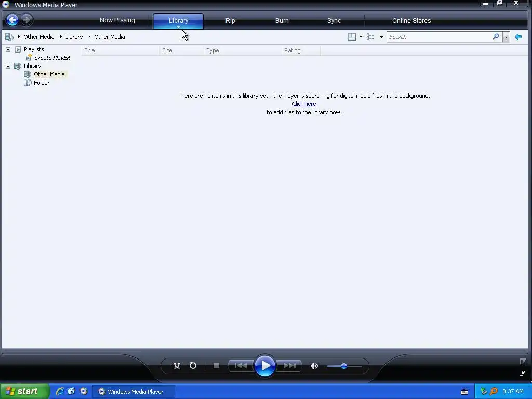This screenshot has height=399, width=532.
Task: Toggle shuffle playback
Action: pyautogui.click(x=177, y=366)
